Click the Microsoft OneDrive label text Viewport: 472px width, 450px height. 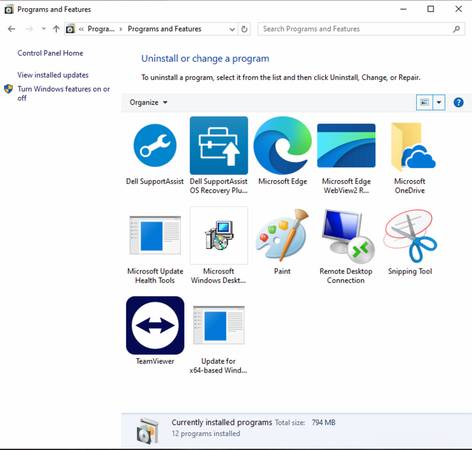410,186
